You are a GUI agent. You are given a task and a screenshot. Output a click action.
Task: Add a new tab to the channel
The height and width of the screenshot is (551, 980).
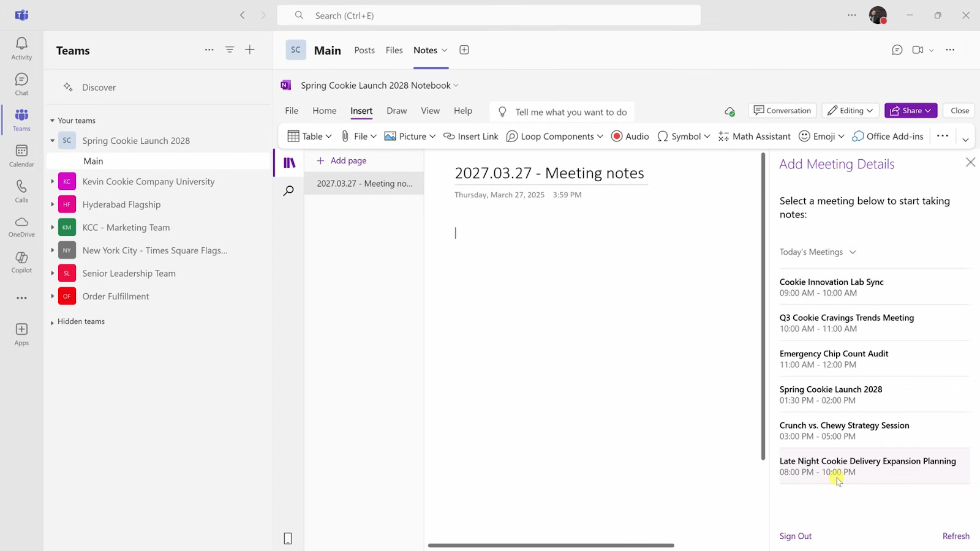(464, 50)
